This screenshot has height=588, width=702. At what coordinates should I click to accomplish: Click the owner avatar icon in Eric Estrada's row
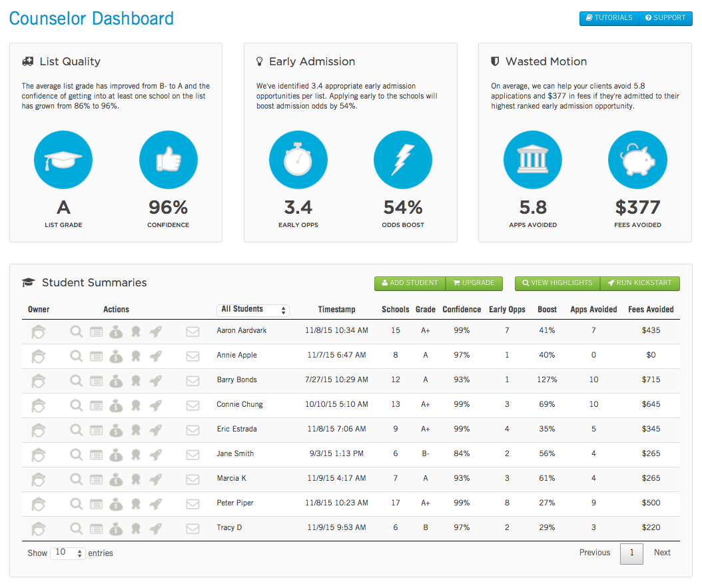[39, 430]
